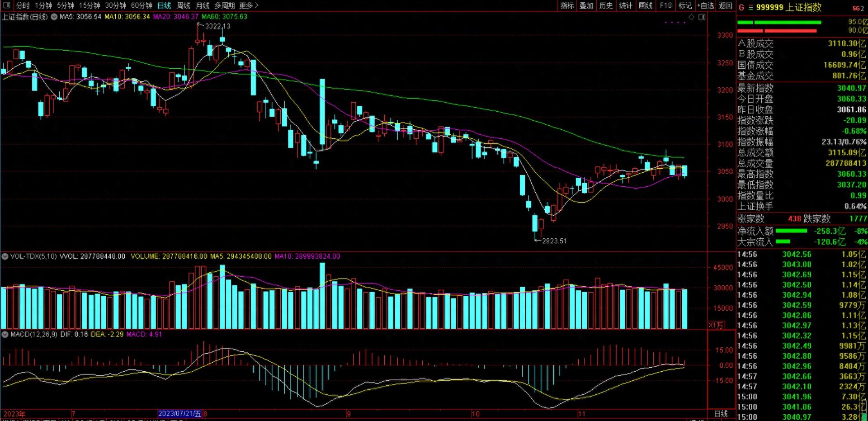The height and width of the screenshot is (421, 868).
Task: Open the 画线 drawing tools
Action: click(x=646, y=5)
